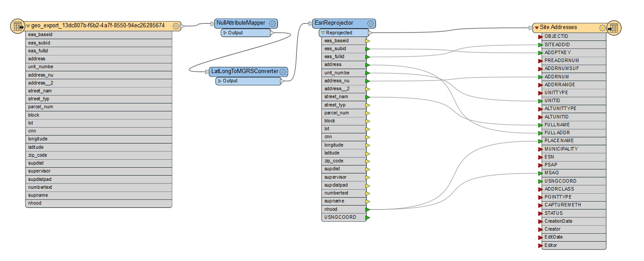Screen dimensions: 644x261
Task: Click the yellow port beside longitude attribute
Action: (x=368, y=145)
